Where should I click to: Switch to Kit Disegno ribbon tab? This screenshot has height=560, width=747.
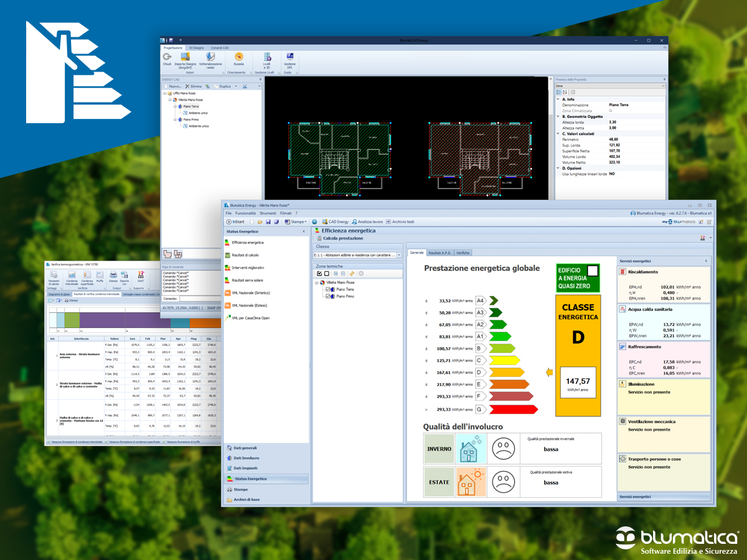[197, 47]
